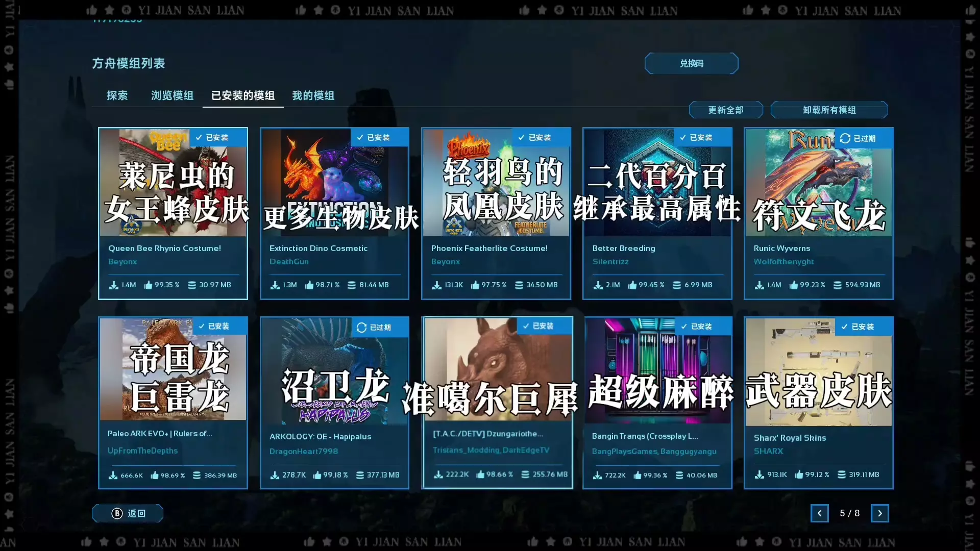The width and height of the screenshot is (980, 551).
Task: Go to next page with right chevron
Action: click(x=879, y=513)
